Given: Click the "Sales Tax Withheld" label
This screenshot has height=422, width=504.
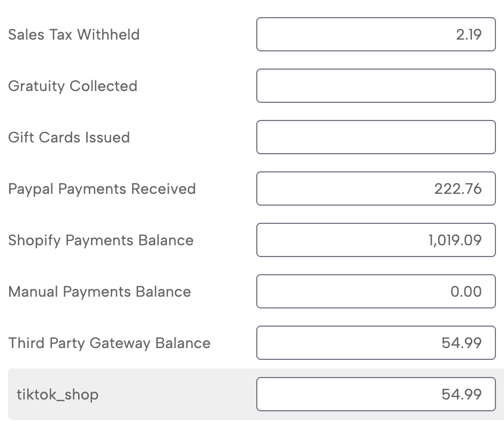Looking at the screenshot, I should click(x=74, y=35).
